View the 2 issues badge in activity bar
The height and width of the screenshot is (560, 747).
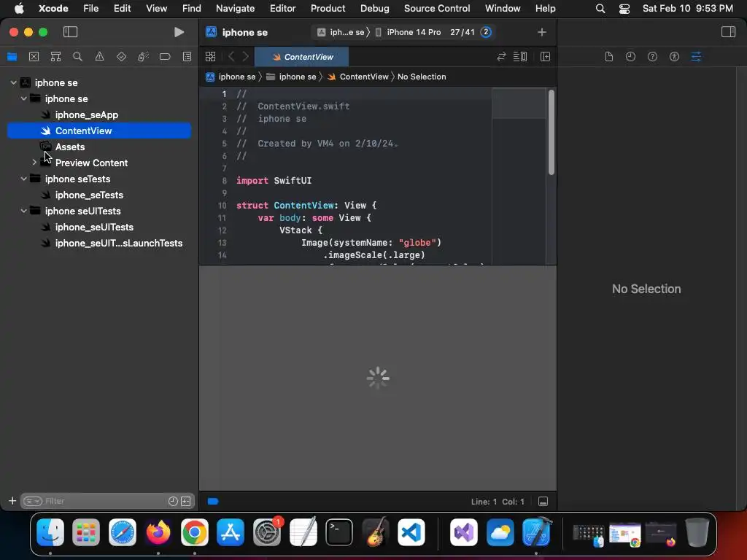pos(485,32)
